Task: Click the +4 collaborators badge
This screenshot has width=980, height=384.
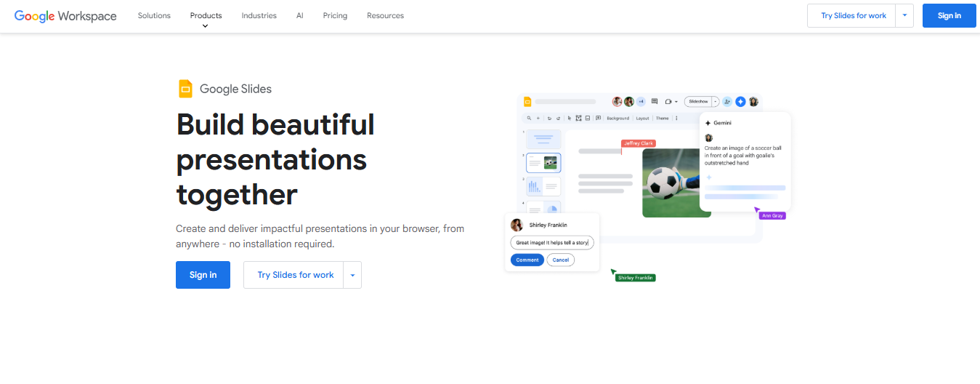Action: [x=641, y=102]
